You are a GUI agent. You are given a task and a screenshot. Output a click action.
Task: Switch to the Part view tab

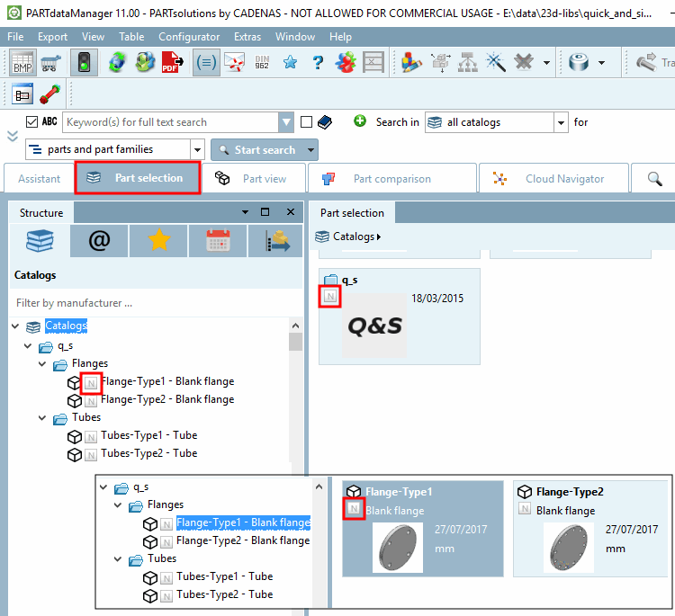(254, 179)
